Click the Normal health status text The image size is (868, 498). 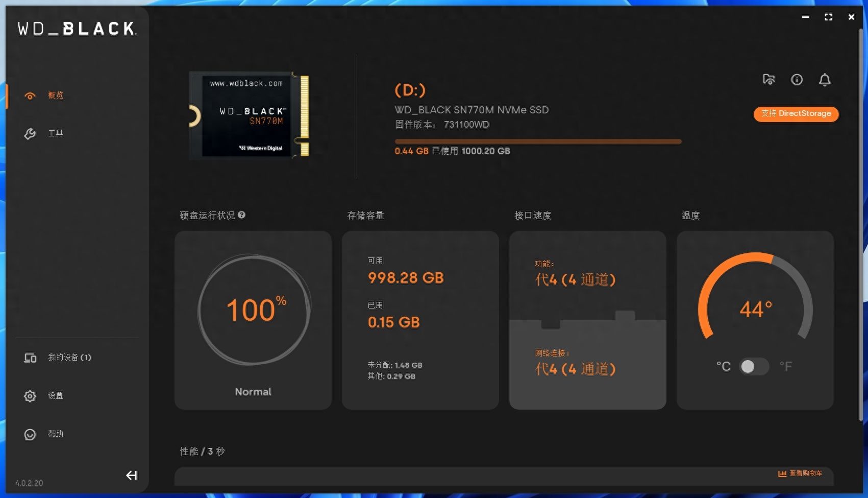[253, 392]
